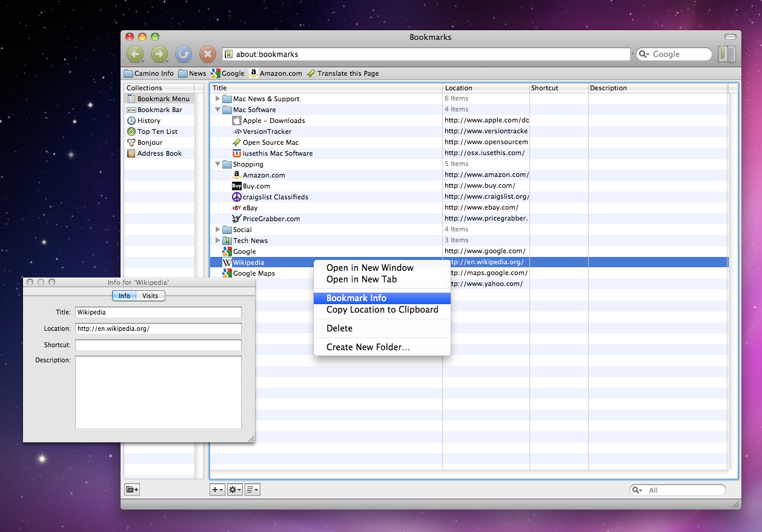762x532 pixels.
Task: Open the list view options dropdown
Action: (x=253, y=490)
